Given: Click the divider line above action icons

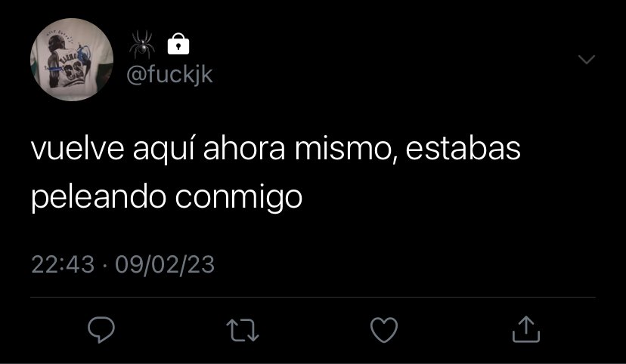Looking at the screenshot, I should coord(313,298).
